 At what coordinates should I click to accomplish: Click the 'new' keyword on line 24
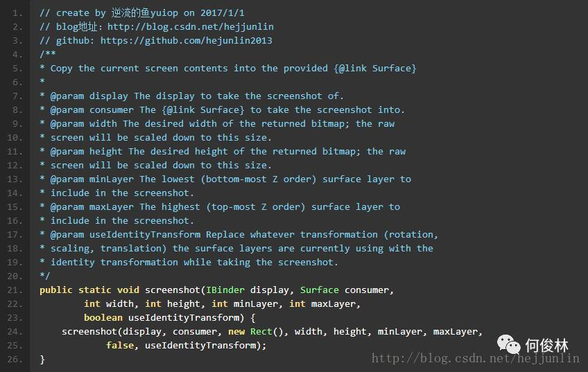coord(236,332)
